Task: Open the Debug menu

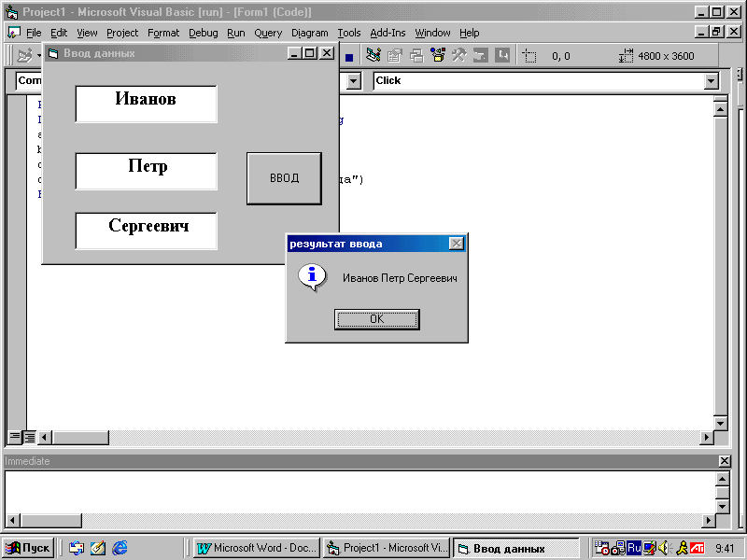Action: coord(204,33)
